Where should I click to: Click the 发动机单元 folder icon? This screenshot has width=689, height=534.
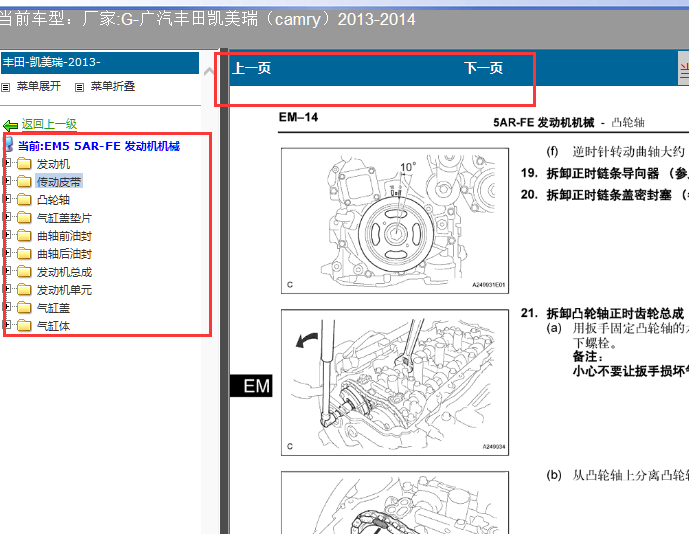coord(24,290)
